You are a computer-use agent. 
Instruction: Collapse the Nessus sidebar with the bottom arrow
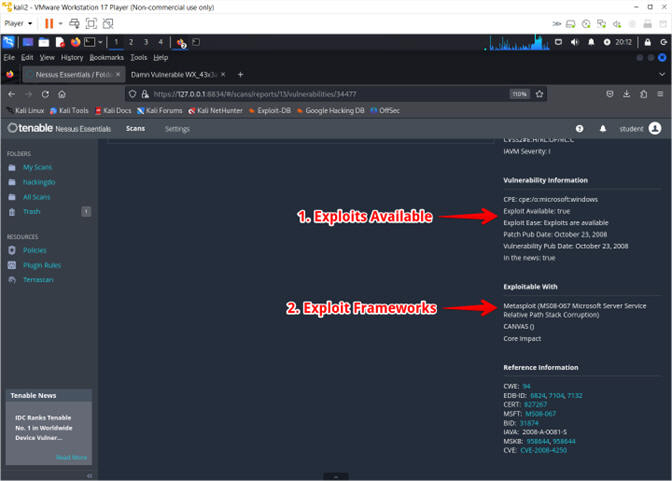[89, 475]
